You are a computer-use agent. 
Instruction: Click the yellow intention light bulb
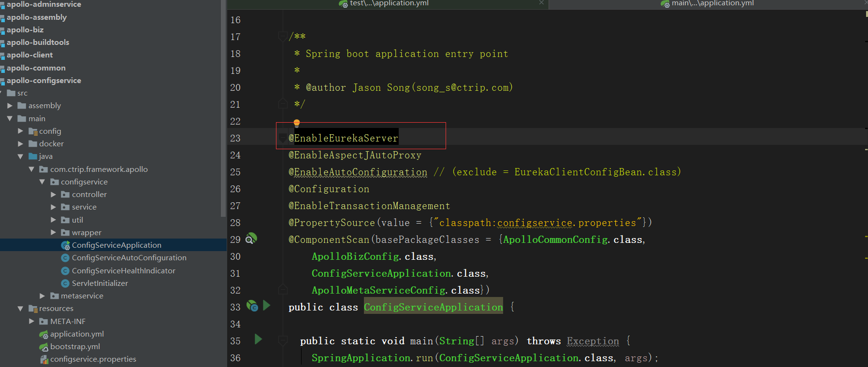coord(297,124)
